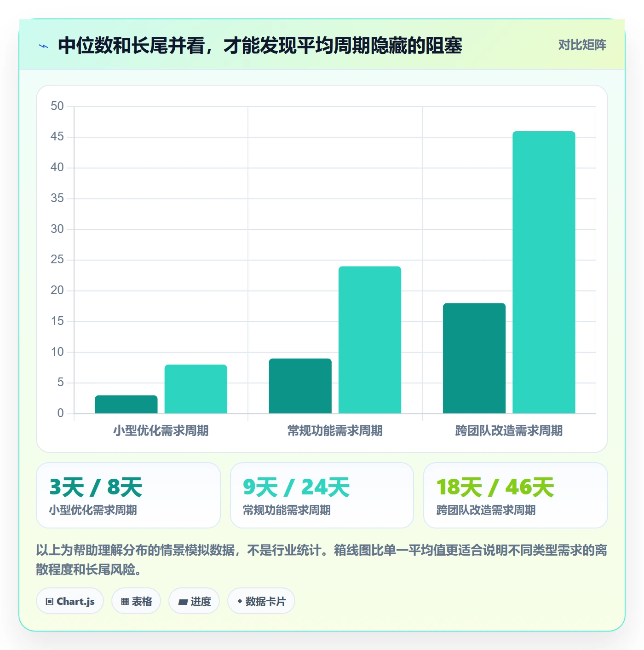Click the dark bar for 跨团队改造需求周期
644x650 pixels.
pyautogui.click(x=474, y=358)
